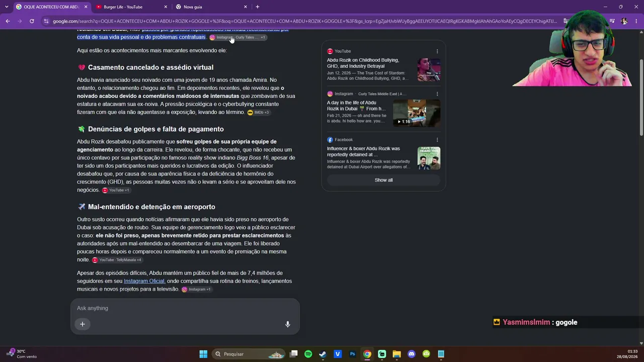Open Discord from the taskbar
Image resolution: width=644 pixels, height=362 pixels.
412,354
